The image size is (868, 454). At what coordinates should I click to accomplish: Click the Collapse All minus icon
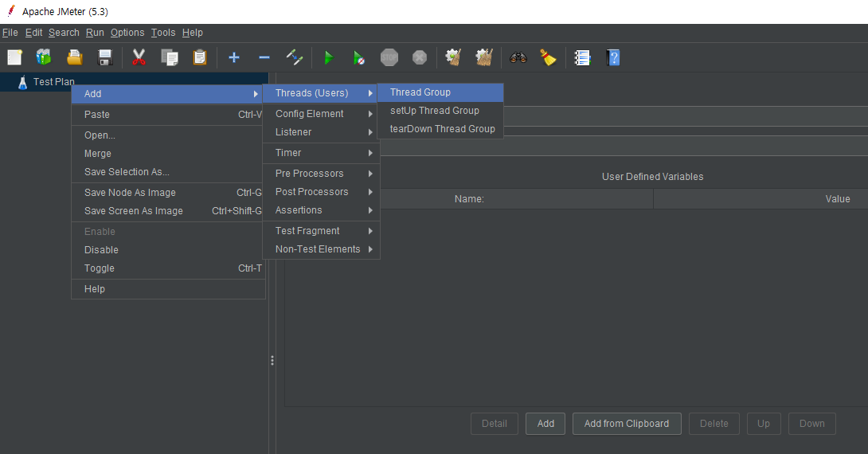coord(264,57)
